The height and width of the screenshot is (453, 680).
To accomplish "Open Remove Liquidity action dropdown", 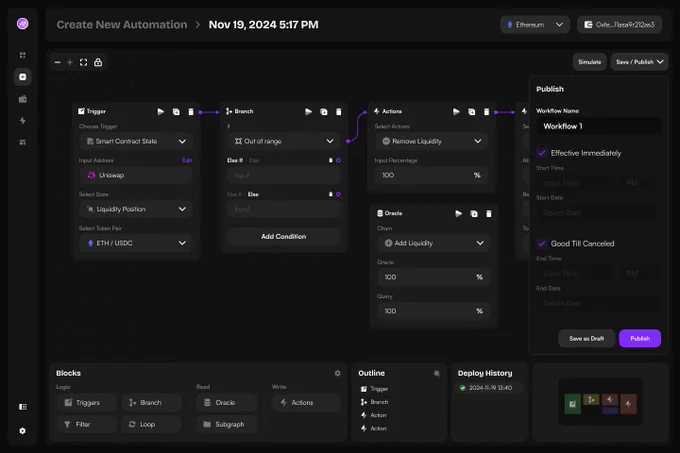I will (432, 141).
